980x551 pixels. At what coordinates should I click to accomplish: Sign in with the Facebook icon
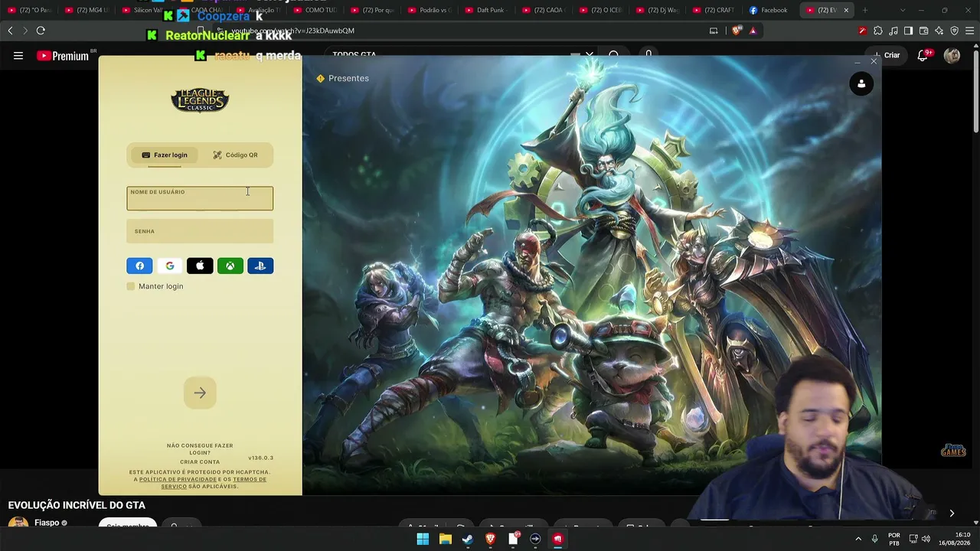pyautogui.click(x=139, y=266)
